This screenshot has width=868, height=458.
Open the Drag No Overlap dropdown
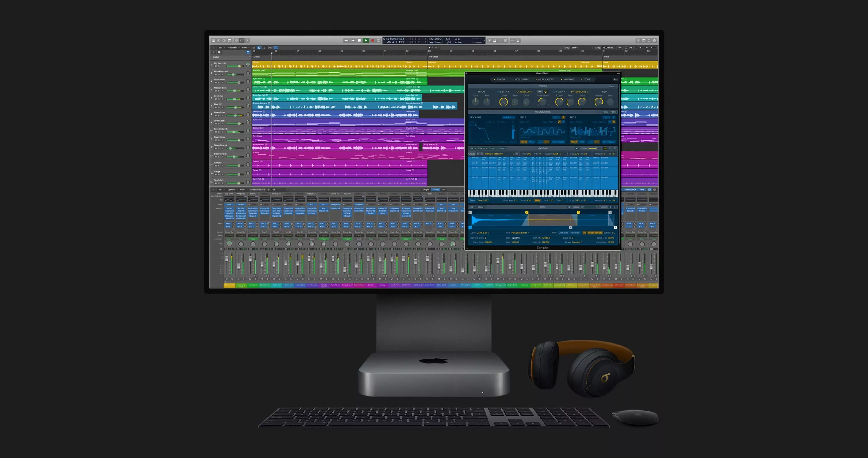click(609, 47)
